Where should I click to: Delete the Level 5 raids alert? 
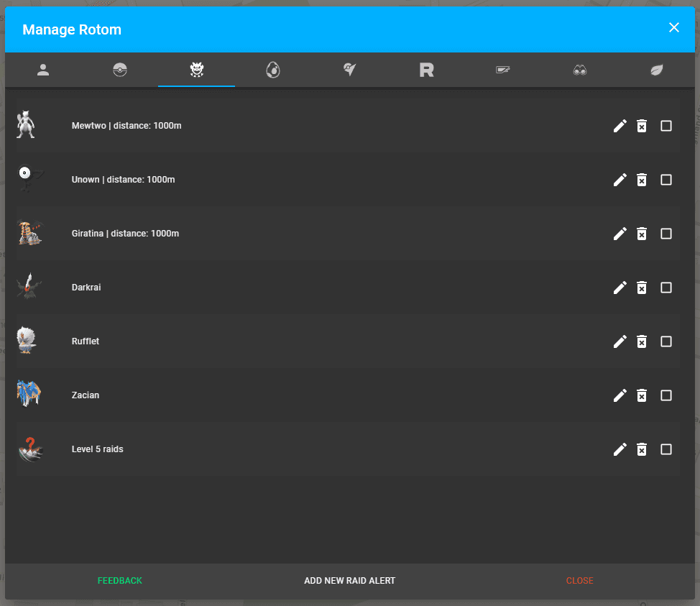(x=642, y=449)
